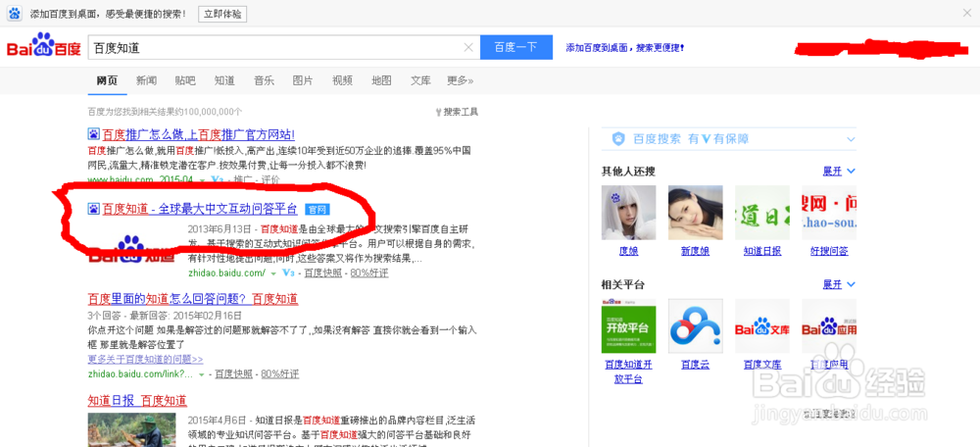The height and width of the screenshot is (447, 980).
Task: Switch to the 地图 tab
Action: 381,80
